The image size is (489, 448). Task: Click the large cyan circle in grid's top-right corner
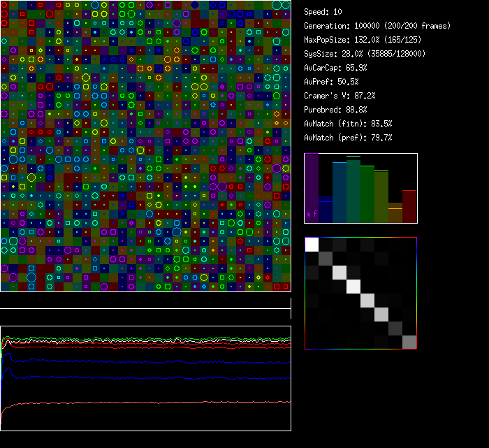(277, 5)
